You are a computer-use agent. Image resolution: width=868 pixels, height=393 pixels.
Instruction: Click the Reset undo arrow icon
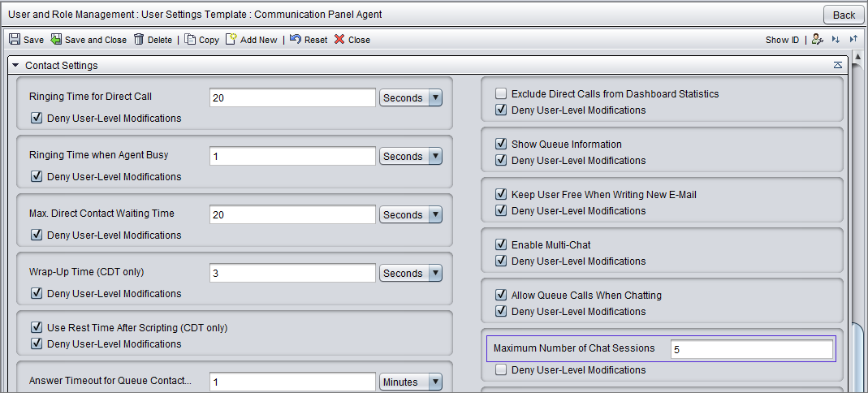(x=296, y=39)
